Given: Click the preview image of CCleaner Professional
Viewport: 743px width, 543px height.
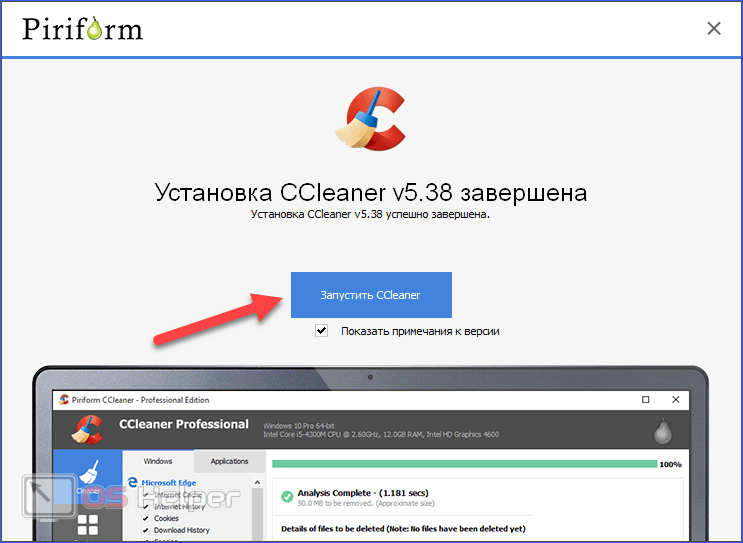Looking at the screenshot, I should tap(371, 454).
